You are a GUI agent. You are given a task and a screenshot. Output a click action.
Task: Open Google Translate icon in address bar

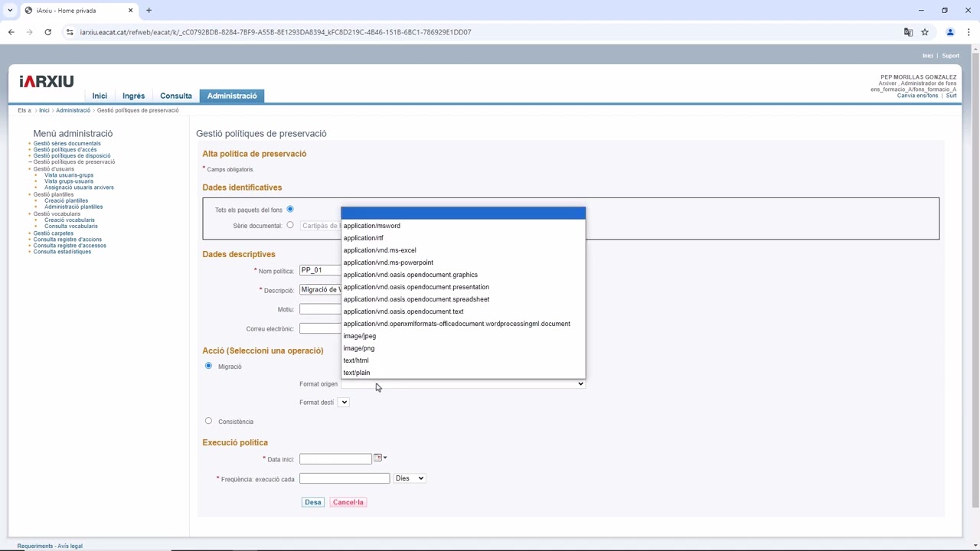(908, 32)
